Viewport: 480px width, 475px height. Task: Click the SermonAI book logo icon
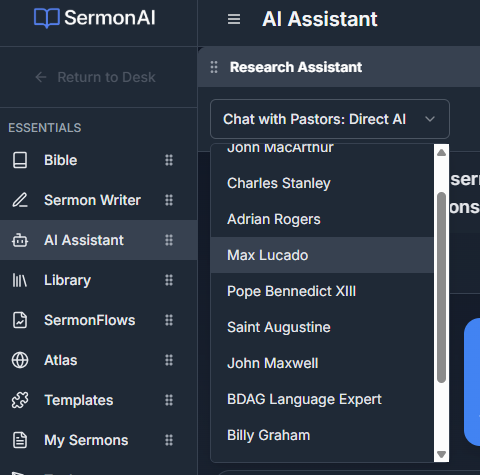pos(47,18)
